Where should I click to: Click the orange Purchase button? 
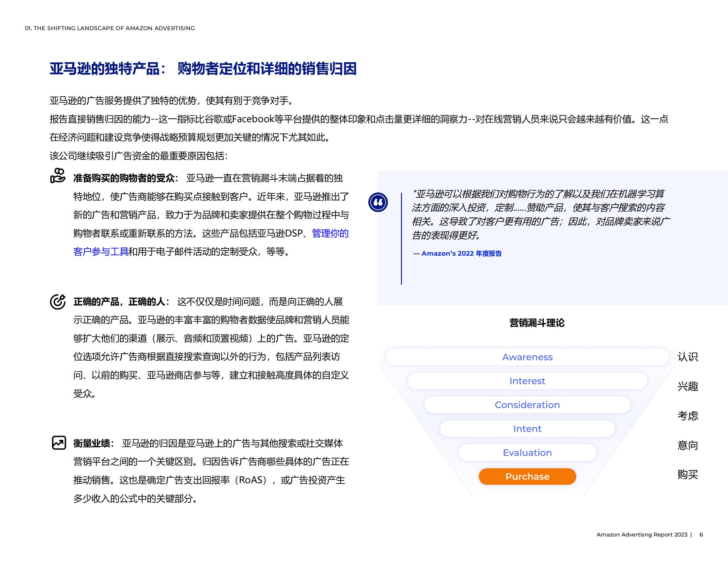coord(527,477)
